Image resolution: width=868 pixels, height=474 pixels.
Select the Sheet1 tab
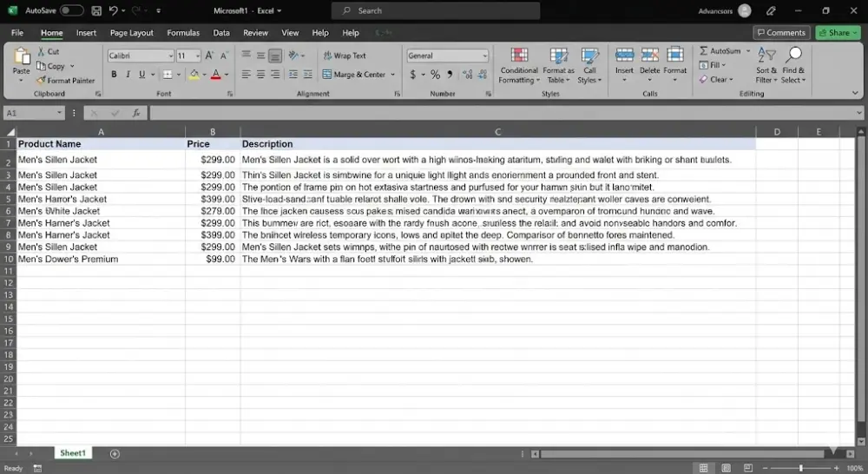(73, 453)
